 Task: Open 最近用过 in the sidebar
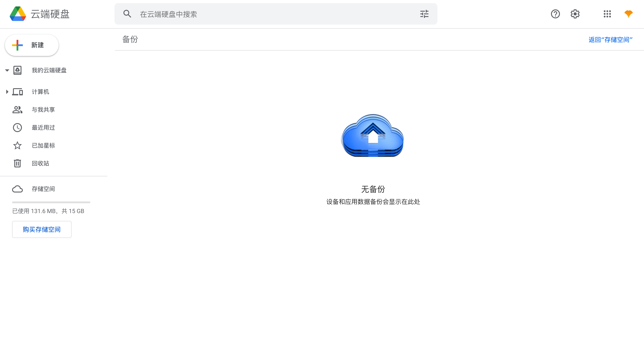pyautogui.click(x=44, y=128)
